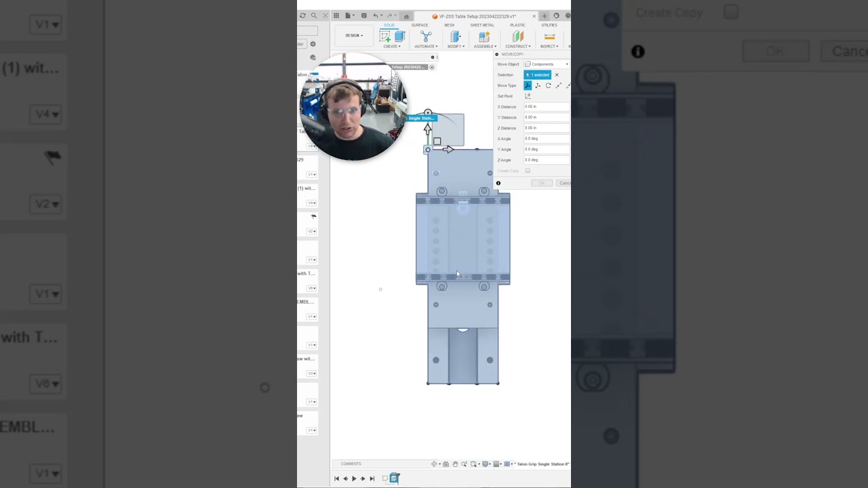The height and width of the screenshot is (488, 868).
Task: Choose Point to Point move type
Action: (558, 85)
